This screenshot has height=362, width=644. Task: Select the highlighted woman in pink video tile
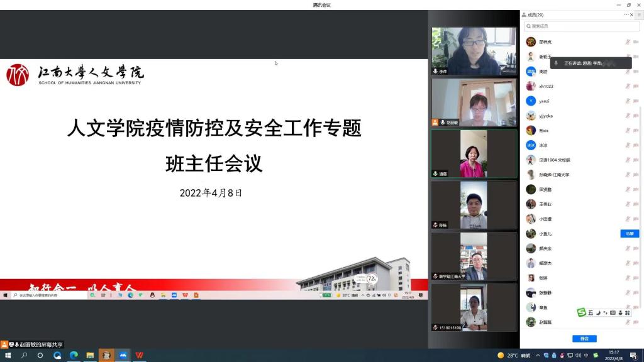tap(474, 153)
